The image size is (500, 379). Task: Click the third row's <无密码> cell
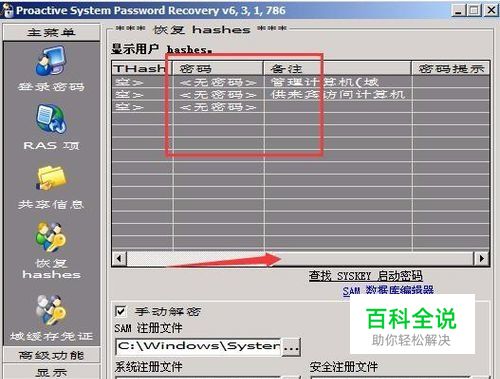pos(218,107)
